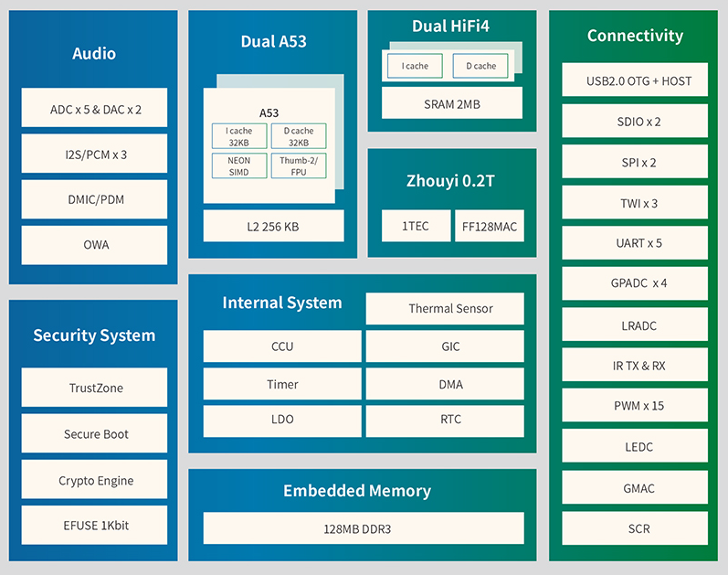728x575 pixels.
Task: Click the I2S/PCM x 3 box
Action: point(94,154)
